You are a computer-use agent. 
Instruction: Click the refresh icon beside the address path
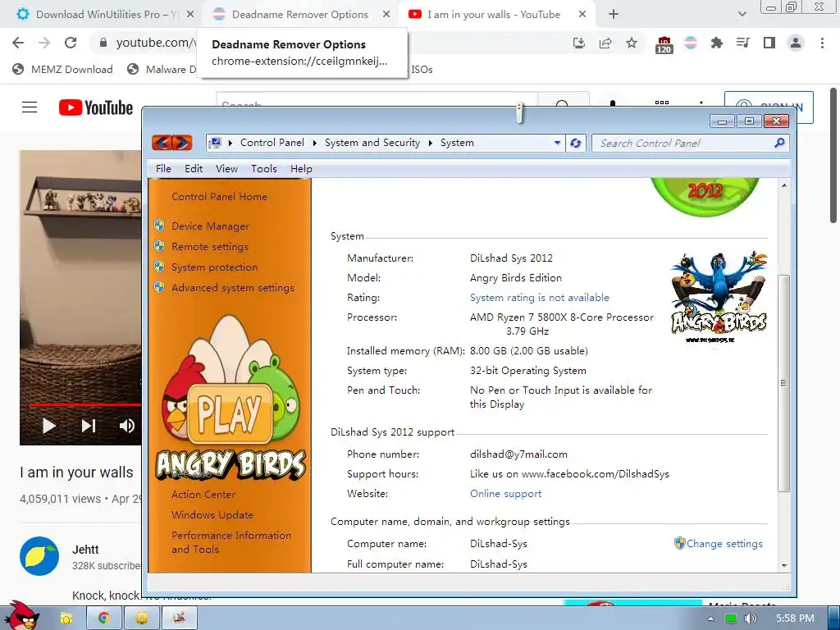click(x=576, y=143)
